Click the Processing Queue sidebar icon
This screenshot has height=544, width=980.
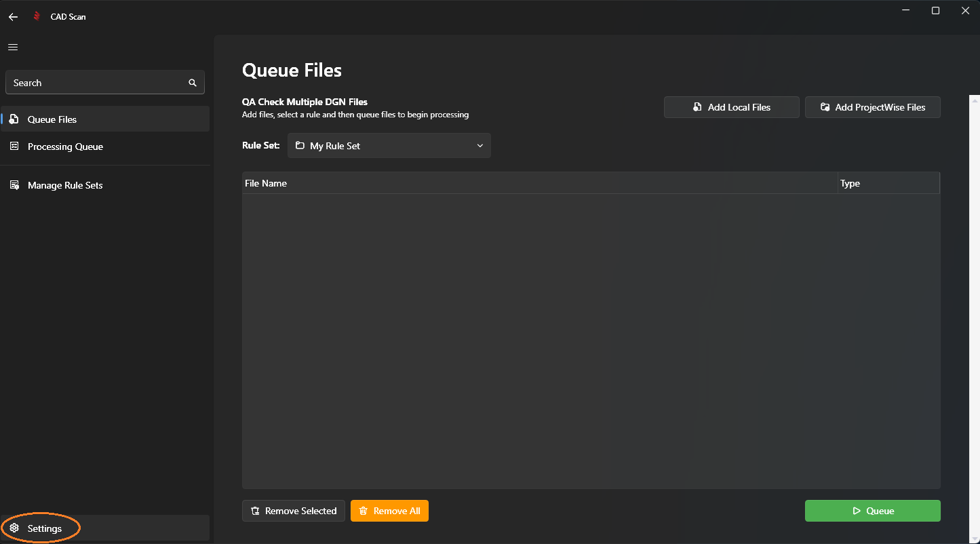tap(14, 147)
